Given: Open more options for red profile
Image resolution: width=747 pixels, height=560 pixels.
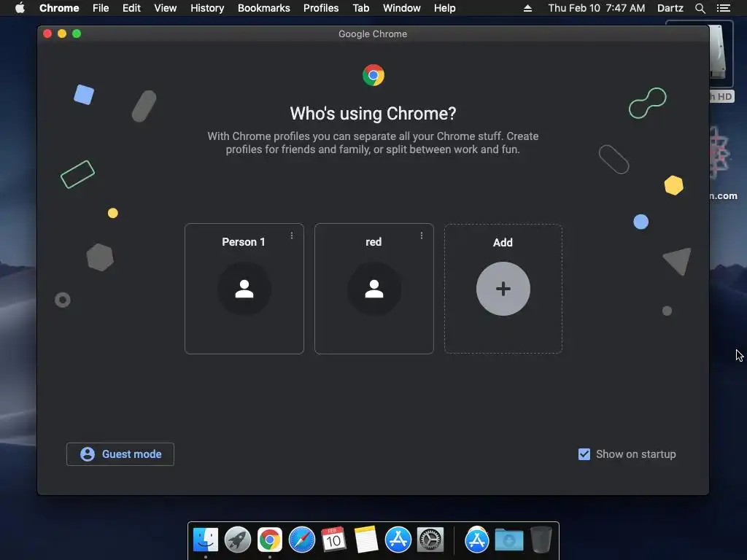Looking at the screenshot, I should (x=422, y=236).
